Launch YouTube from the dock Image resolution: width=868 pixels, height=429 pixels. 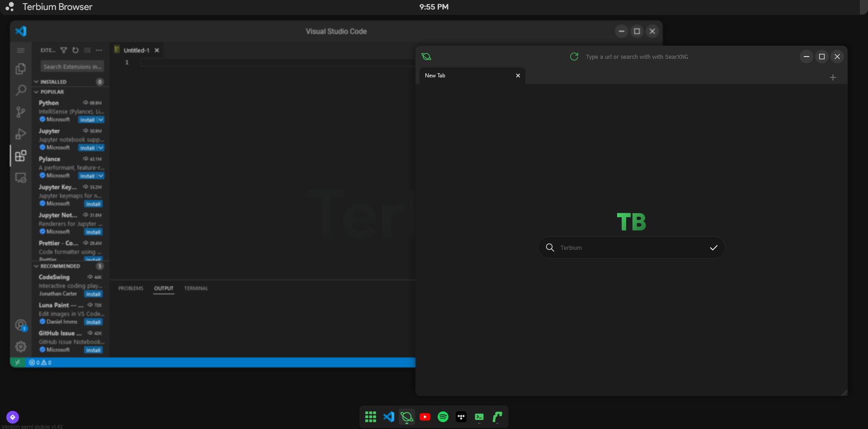click(425, 417)
